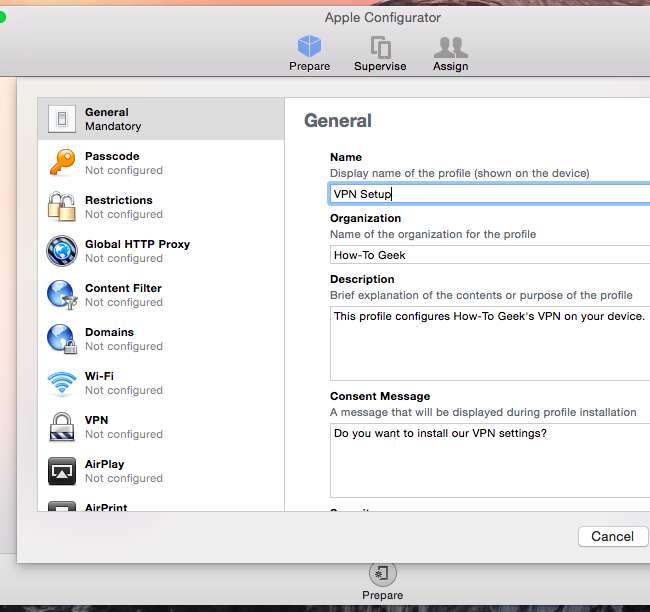This screenshot has width=650, height=612.
Task: Edit the Organization field How-To Geek
Action: coord(488,255)
